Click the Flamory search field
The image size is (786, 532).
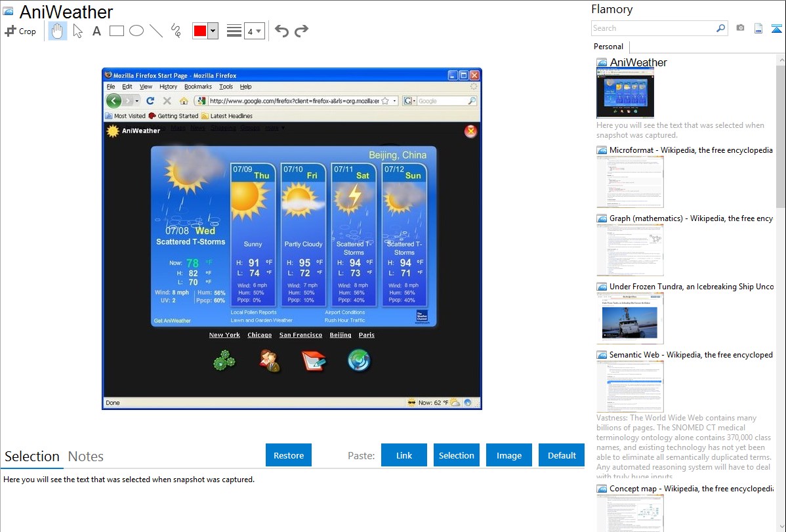click(x=653, y=28)
